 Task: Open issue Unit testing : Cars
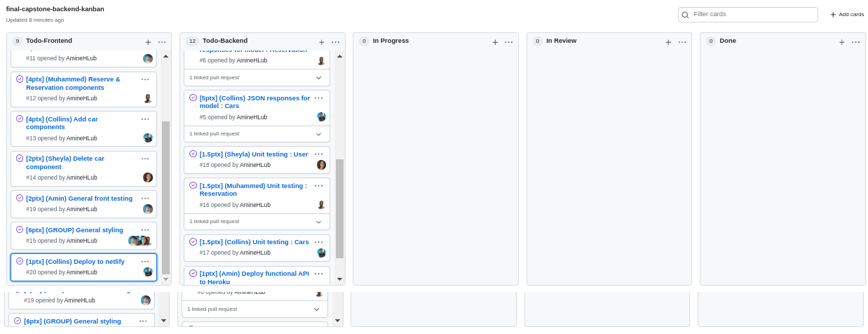point(254,242)
